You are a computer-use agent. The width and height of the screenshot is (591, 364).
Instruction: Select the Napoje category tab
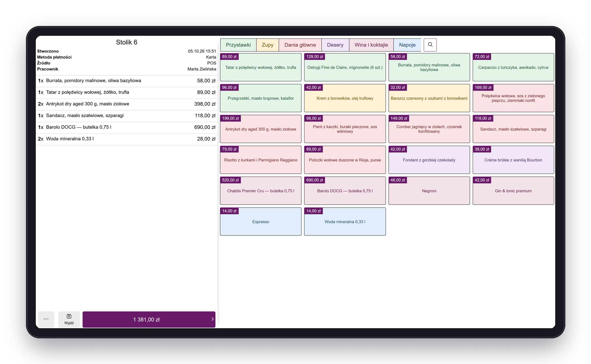coord(407,45)
